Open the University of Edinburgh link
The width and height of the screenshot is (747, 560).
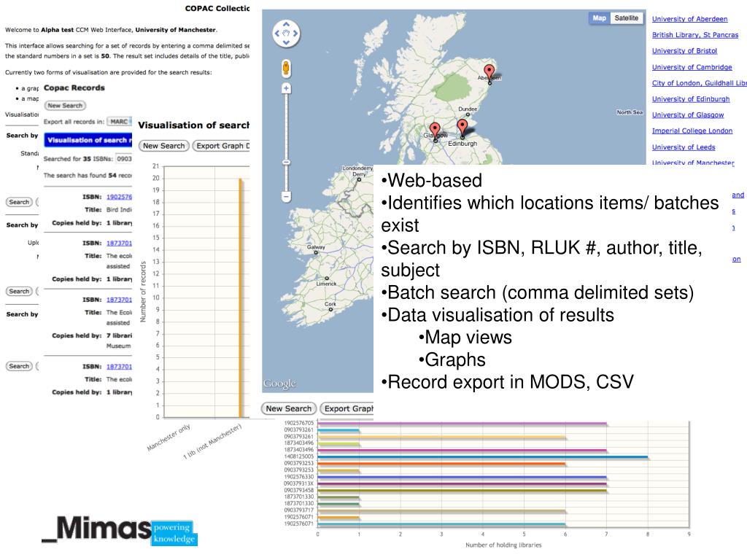691,99
